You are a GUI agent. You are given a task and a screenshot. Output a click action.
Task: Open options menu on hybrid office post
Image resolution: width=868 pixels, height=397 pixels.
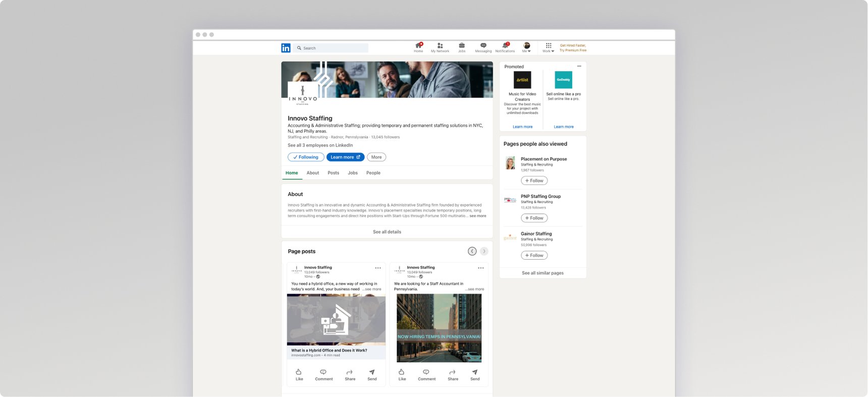click(378, 268)
